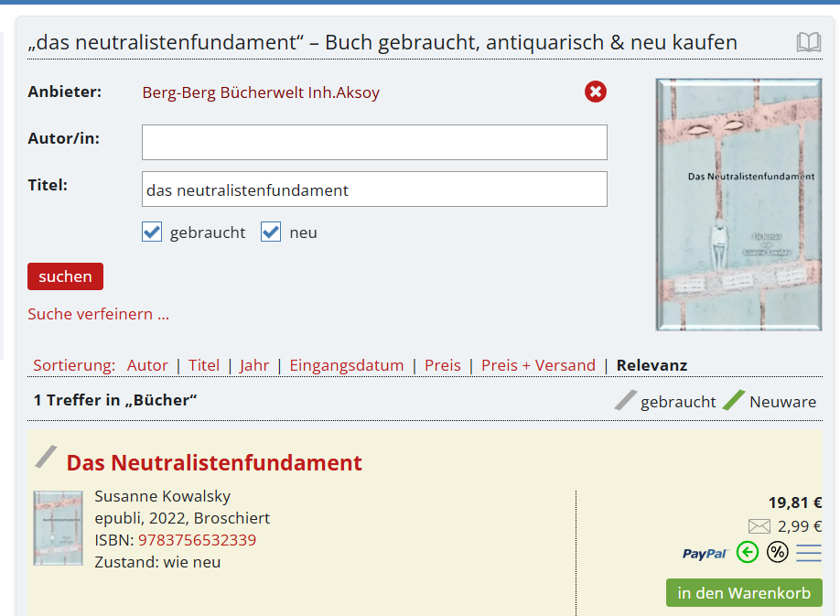Sort results by Preis + Versand
The width and height of the screenshot is (840, 616).
pos(538,365)
